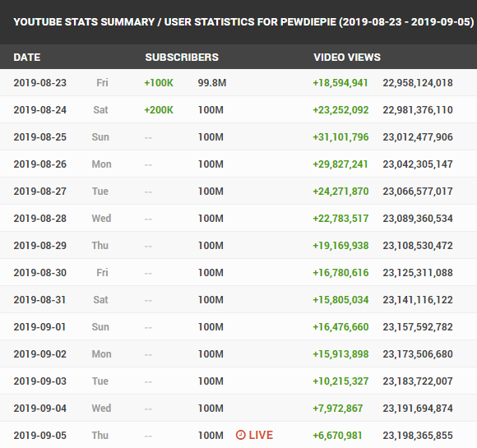Click views gain +18,594,941
This screenshot has width=477, height=448.
[x=340, y=83]
